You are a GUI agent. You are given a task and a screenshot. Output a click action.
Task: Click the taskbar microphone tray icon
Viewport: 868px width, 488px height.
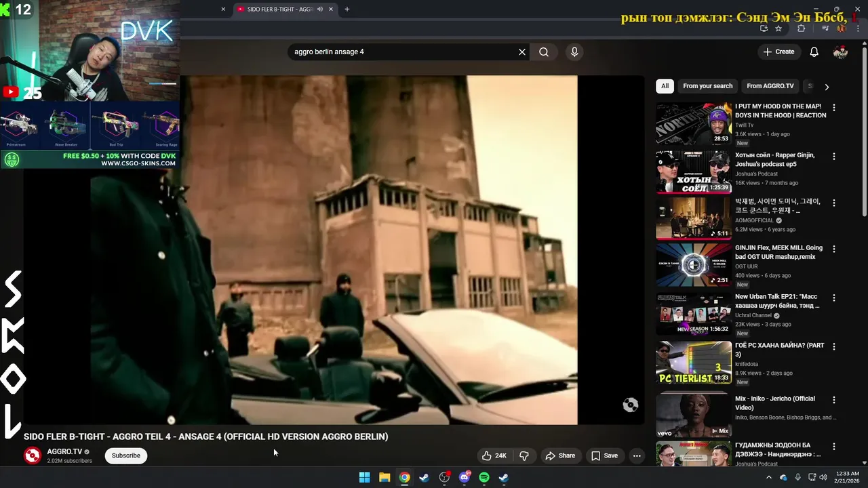(x=797, y=477)
